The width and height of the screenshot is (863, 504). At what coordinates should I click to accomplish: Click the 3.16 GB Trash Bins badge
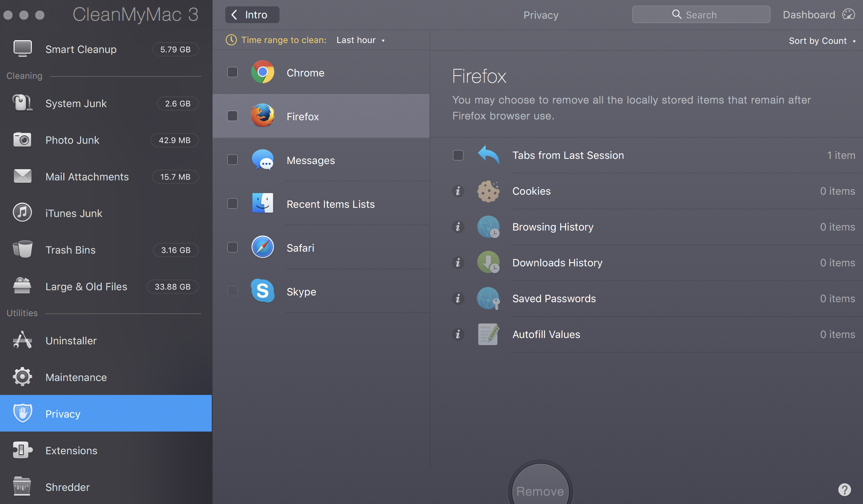tap(176, 250)
